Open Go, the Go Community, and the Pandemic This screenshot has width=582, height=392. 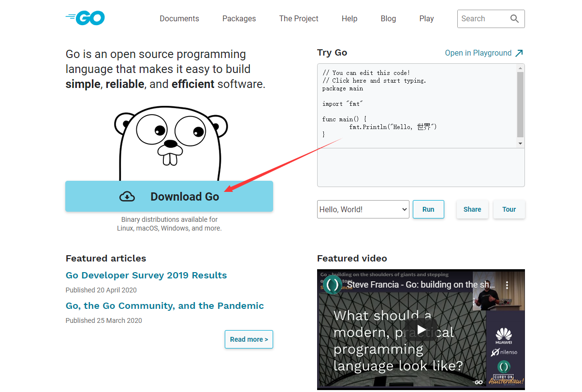165,305
